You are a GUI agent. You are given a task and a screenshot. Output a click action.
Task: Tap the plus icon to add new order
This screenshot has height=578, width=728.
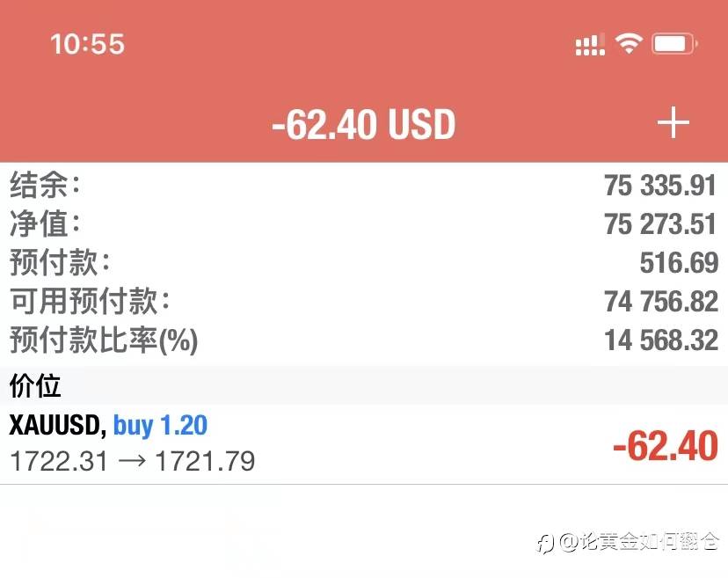pyautogui.click(x=673, y=124)
